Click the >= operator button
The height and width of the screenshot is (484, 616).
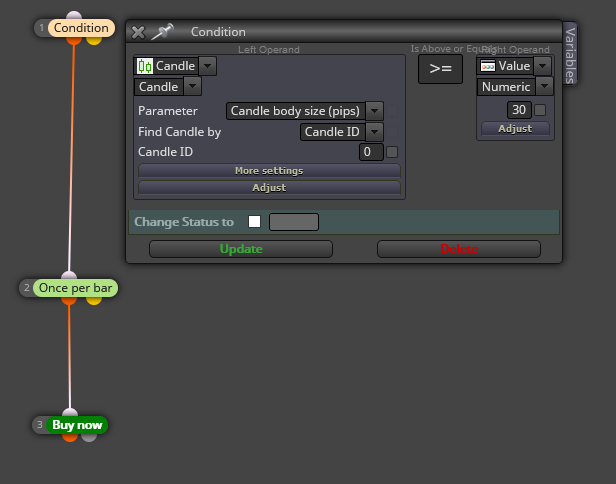(440, 69)
